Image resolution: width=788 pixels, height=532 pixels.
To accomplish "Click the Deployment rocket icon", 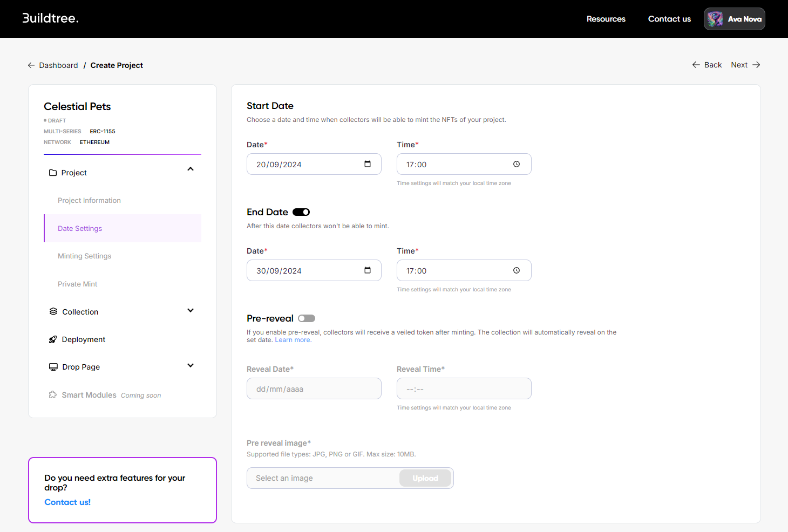I will pos(53,339).
